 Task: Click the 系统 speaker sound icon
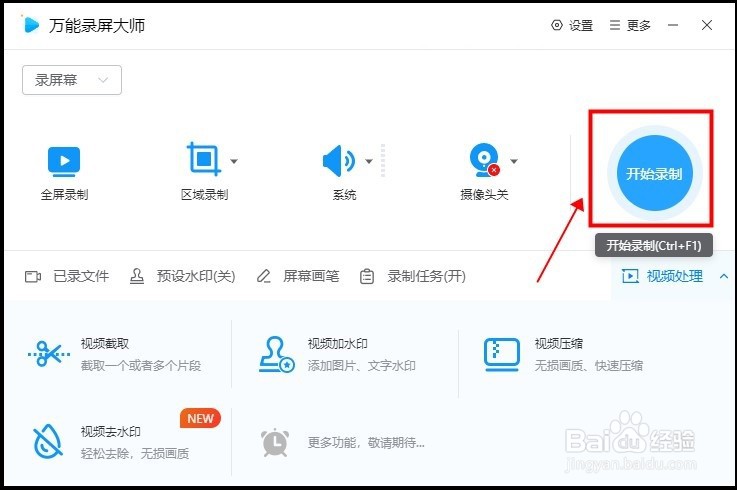pos(338,161)
